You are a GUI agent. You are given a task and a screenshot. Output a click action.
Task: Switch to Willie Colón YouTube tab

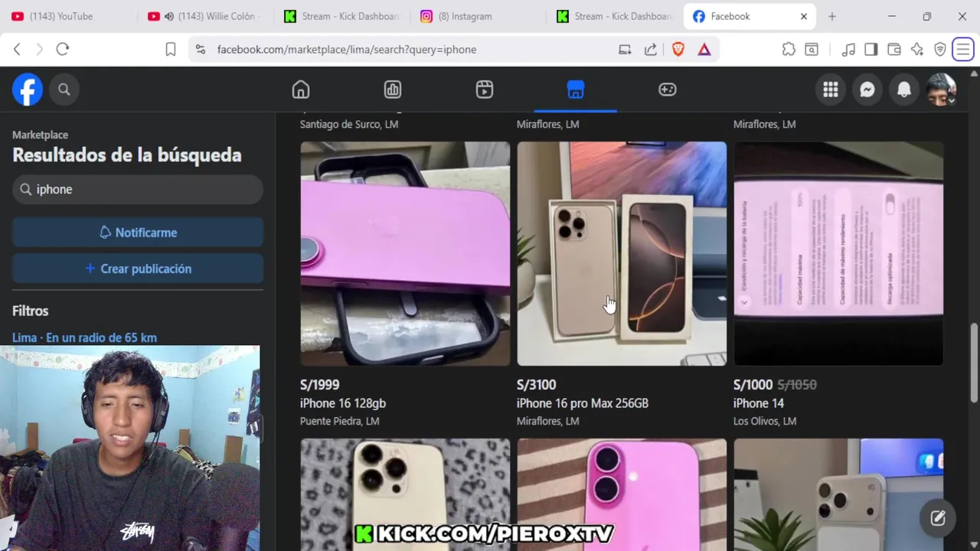[203, 16]
